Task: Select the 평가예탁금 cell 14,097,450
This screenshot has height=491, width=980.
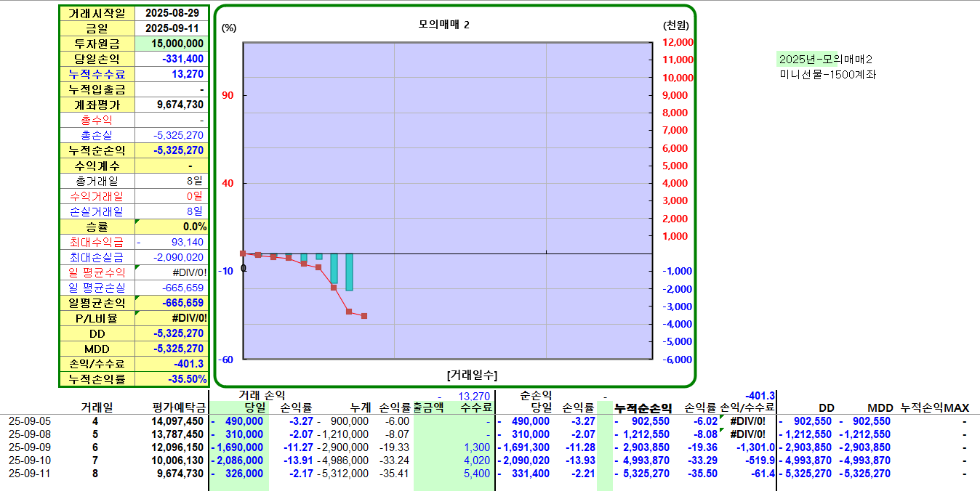Action: [x=177, y=421]
